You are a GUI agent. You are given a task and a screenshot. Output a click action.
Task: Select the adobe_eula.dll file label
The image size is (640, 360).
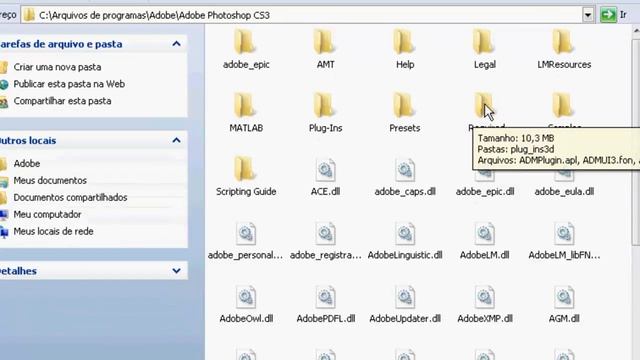(564, 191)
